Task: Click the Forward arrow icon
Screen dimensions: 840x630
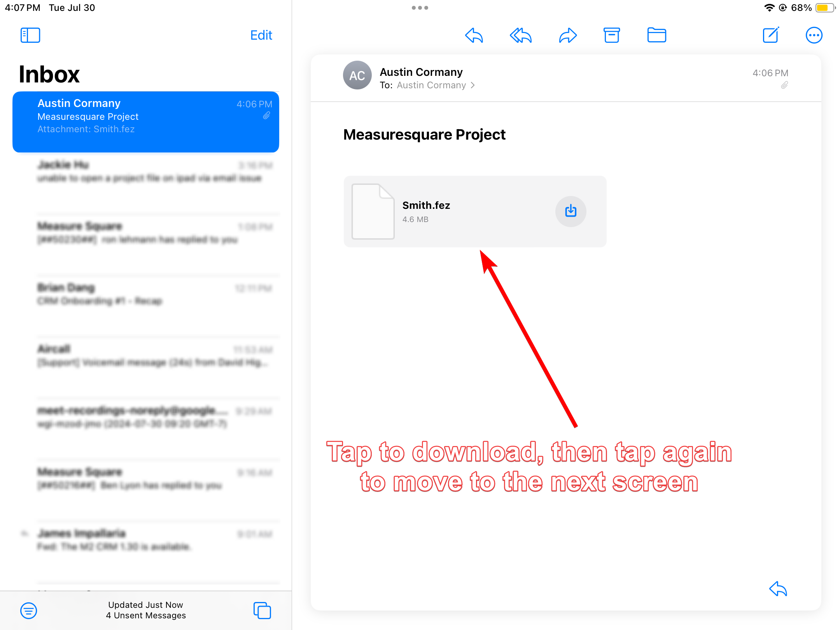Action: pos(568,35)
